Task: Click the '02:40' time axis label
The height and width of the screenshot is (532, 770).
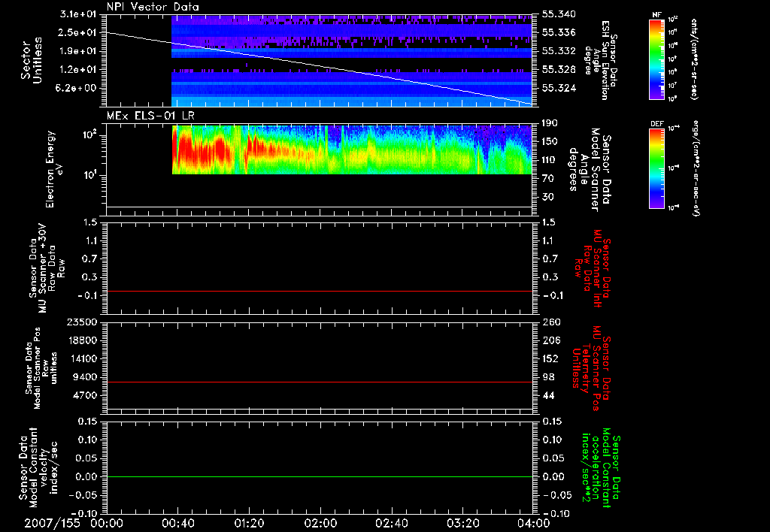Action: [x=391, y=524]
